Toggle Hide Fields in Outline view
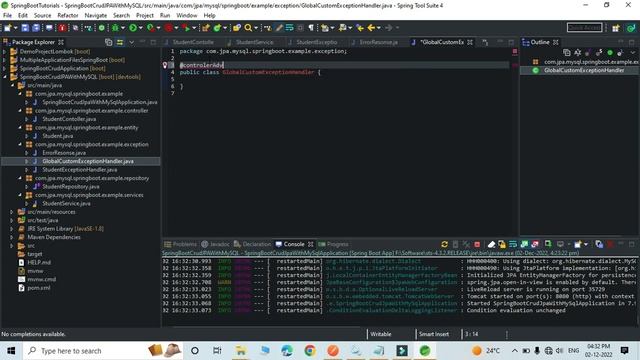 click(588, 53)
